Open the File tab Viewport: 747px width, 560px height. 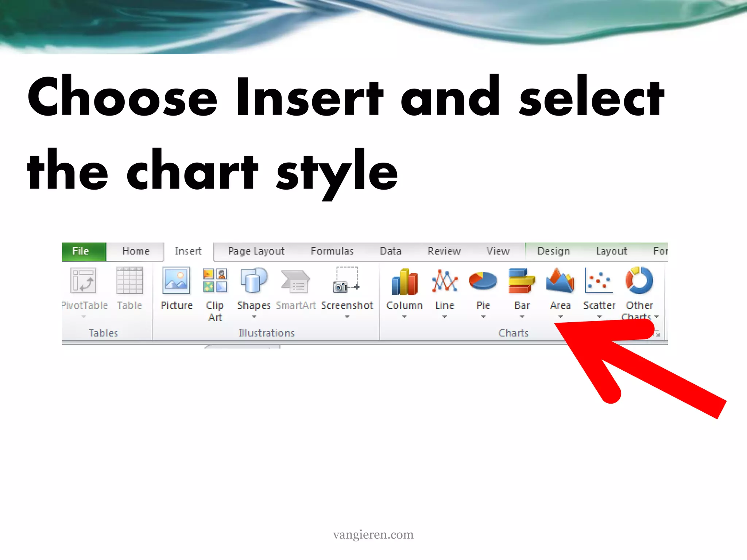click(x=84, y=252)
